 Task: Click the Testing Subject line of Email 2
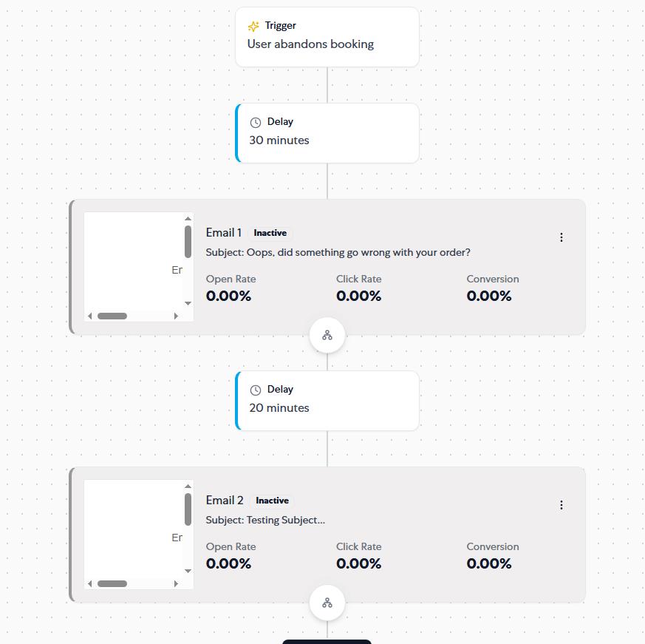pos(265,520)
